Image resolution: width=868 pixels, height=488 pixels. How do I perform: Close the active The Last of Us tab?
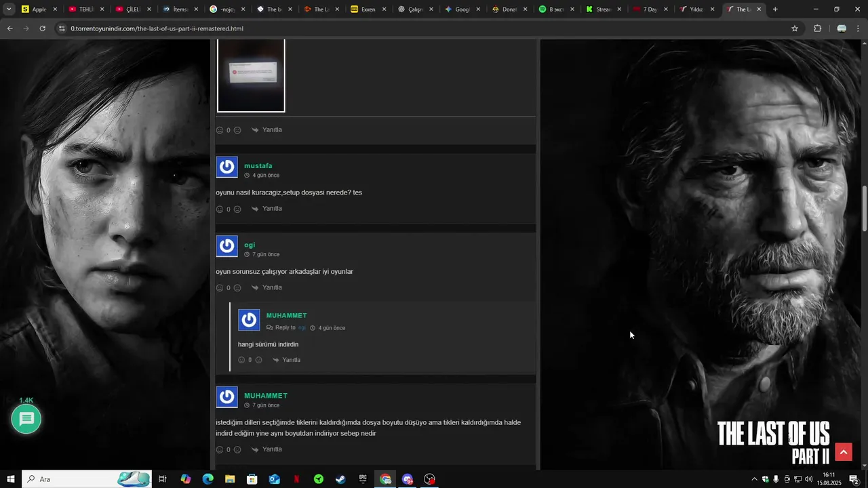click(759, 9)
